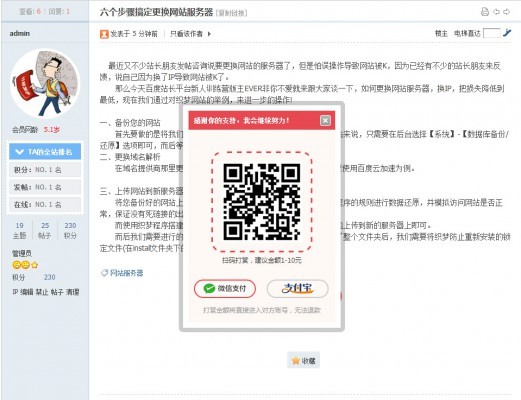Click the 查看: 6 view count

pyautogui.click(x=30, y=12)
